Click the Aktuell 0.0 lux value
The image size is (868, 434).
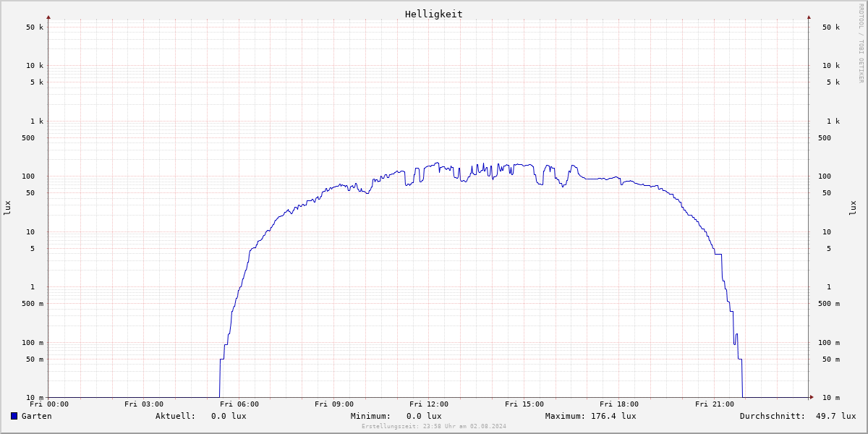pos(229,416)
